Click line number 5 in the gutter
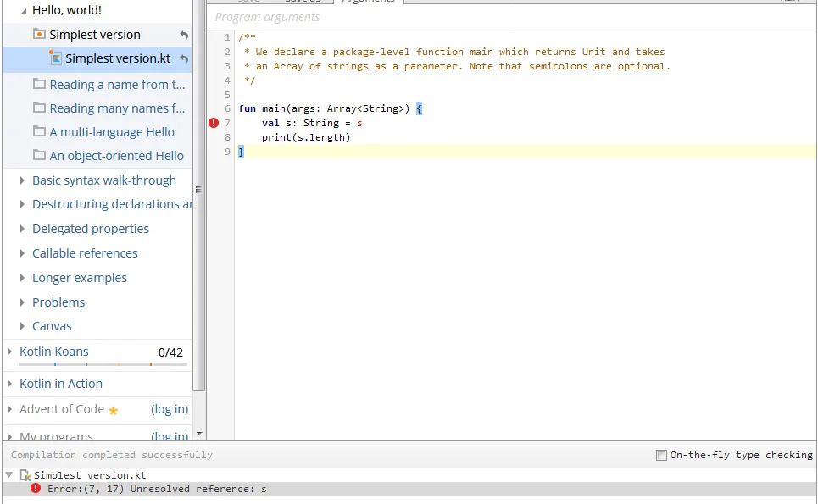This screenshot has height=504, width=818. [x=227, y=95]
